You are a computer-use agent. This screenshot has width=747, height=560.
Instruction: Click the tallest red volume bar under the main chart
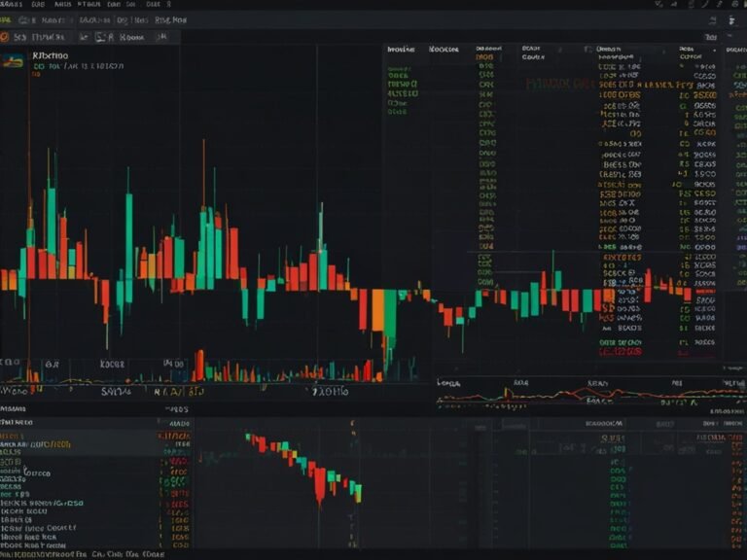[x=198, y=366]
